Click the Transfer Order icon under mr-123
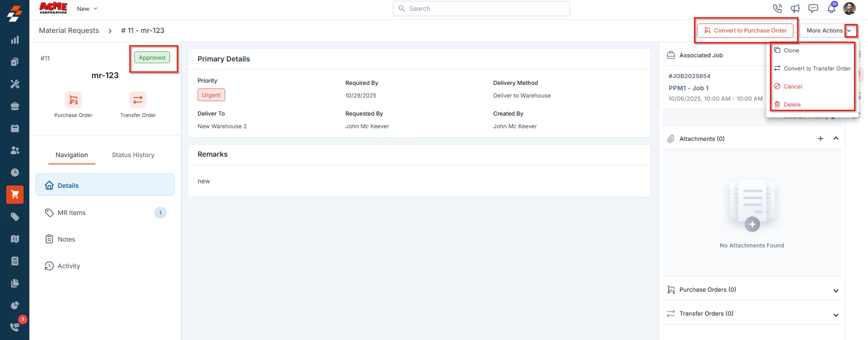 click(138, 100)
